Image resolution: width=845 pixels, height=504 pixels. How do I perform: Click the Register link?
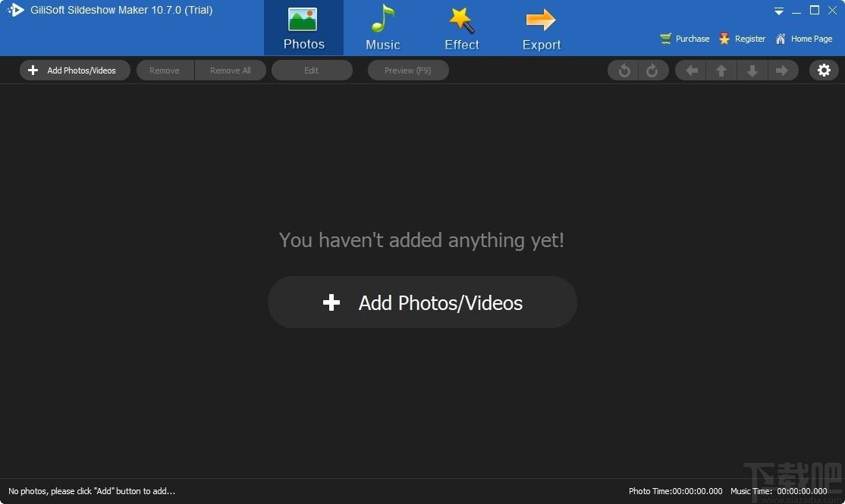742,39
